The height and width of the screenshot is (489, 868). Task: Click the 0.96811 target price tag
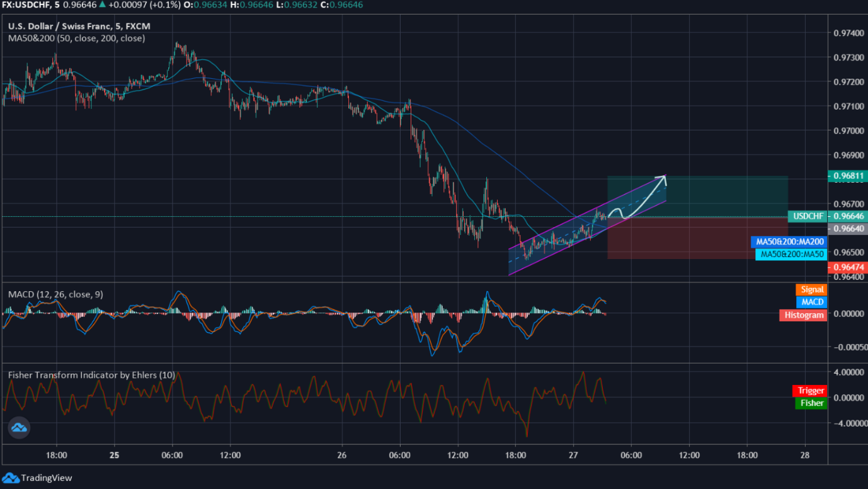coord(847,175)
